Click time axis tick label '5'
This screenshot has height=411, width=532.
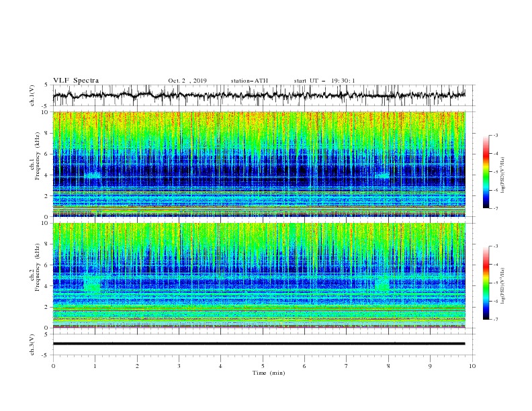click(x=263, y=366)
